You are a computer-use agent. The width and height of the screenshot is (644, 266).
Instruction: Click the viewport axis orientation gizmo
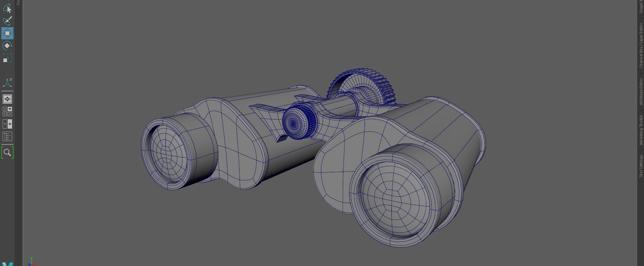point(32,262)
